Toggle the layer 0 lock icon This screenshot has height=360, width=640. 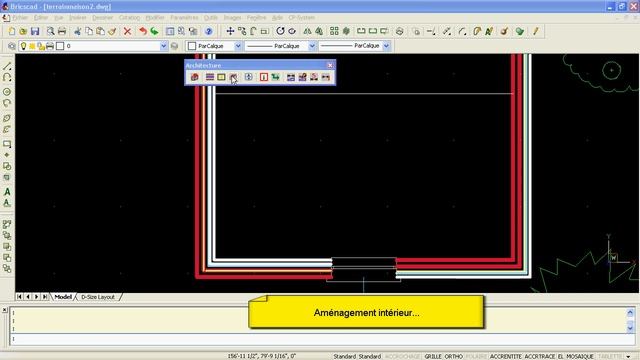[41, 46]
